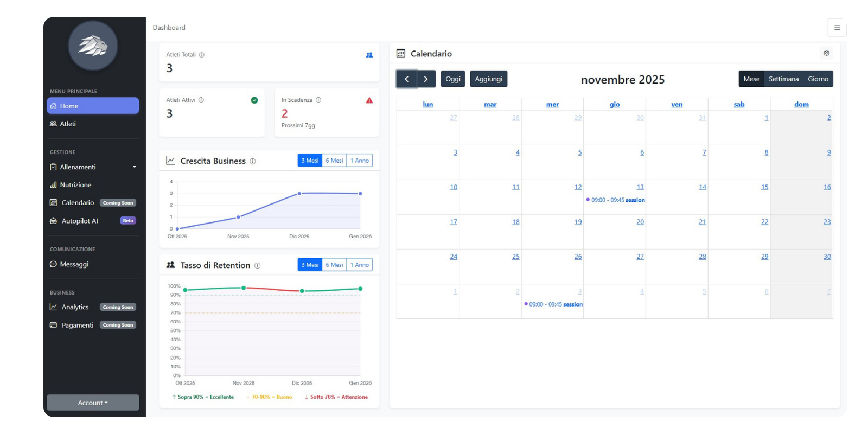This screenshot has width=868, height=434.
Task: Open Messaggi in the sidebar
Action: tap(74, 264)
